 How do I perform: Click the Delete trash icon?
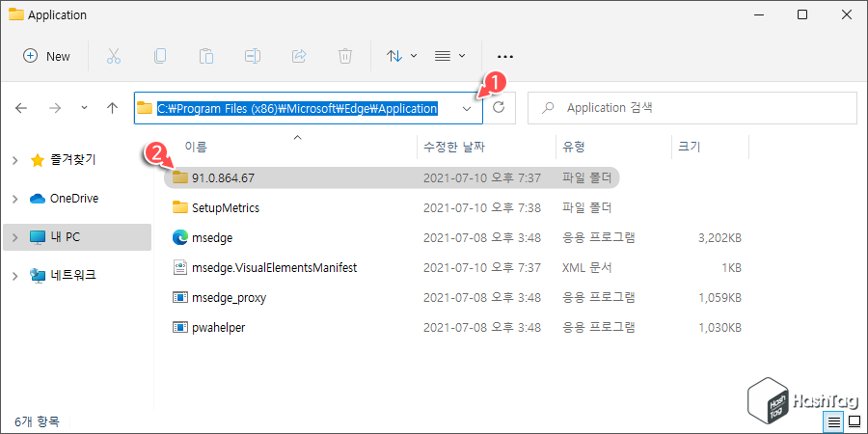pyautogui.click(x=345, y=57)
